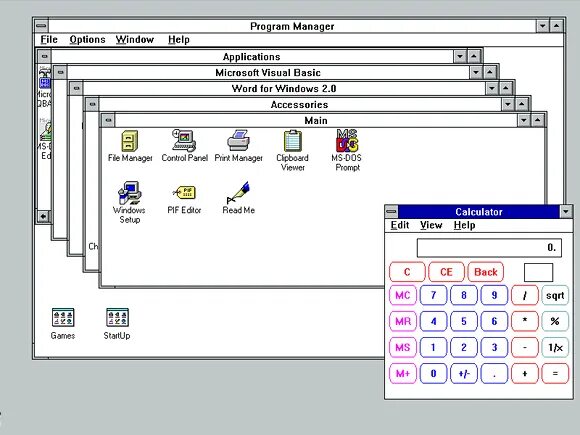Click calculator digit 2 button

(x=463, y=347)
